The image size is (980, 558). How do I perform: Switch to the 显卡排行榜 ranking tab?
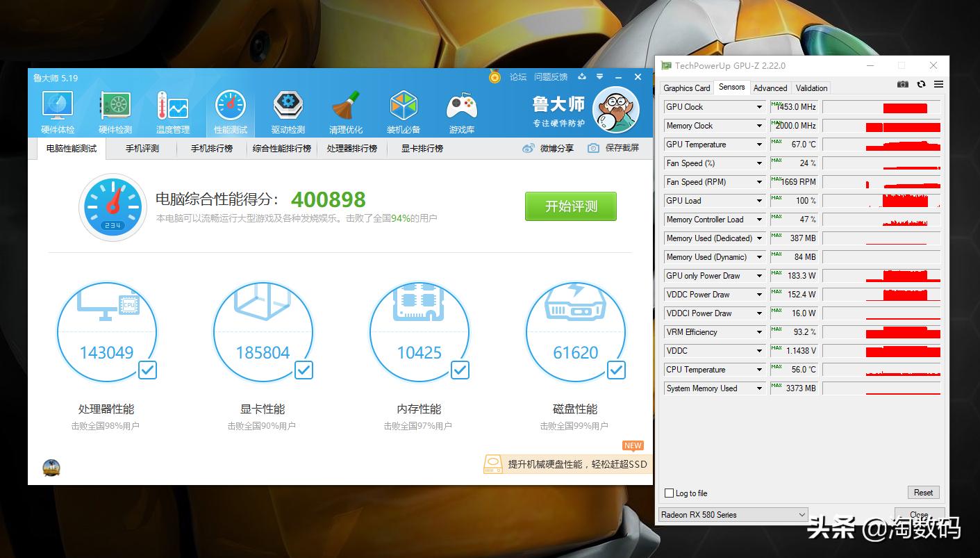pos(420,148)
